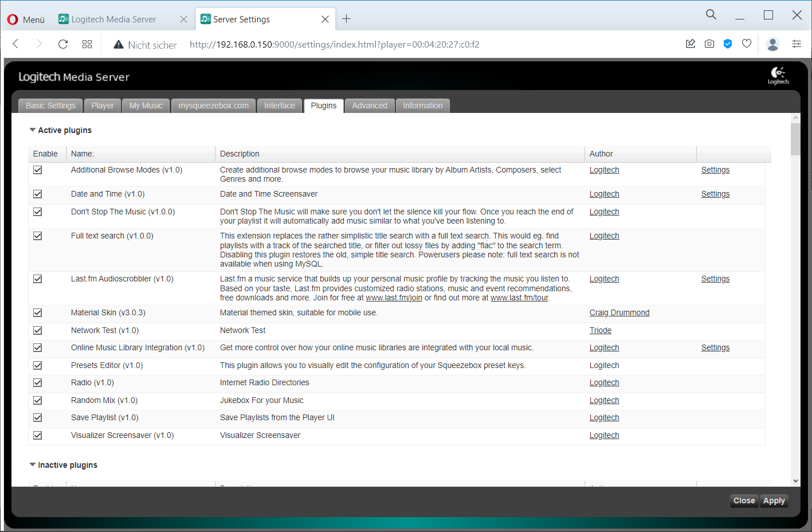The height and width of the screenshot is (532, 812).
Task: Open the Advanced tab
Action: point(370,105)
